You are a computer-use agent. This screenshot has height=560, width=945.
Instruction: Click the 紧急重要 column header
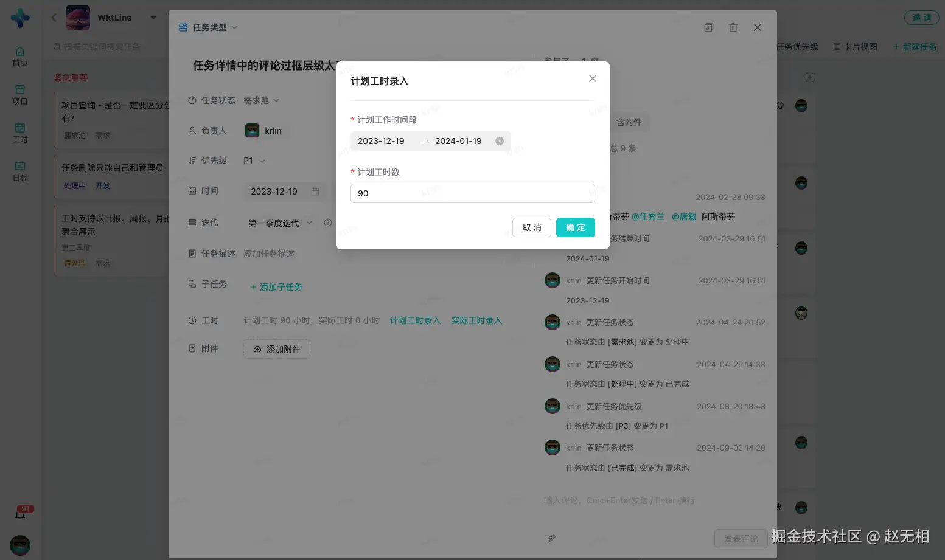(x=71, y=78)
